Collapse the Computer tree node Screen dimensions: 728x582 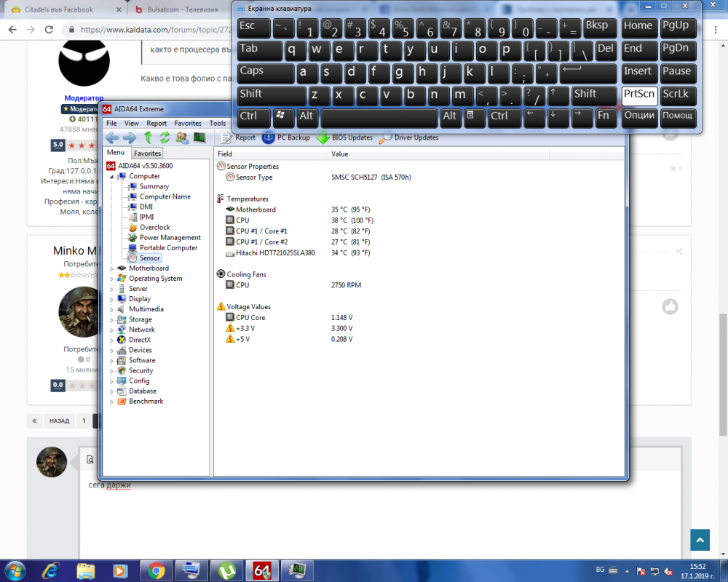pos(111,177)
